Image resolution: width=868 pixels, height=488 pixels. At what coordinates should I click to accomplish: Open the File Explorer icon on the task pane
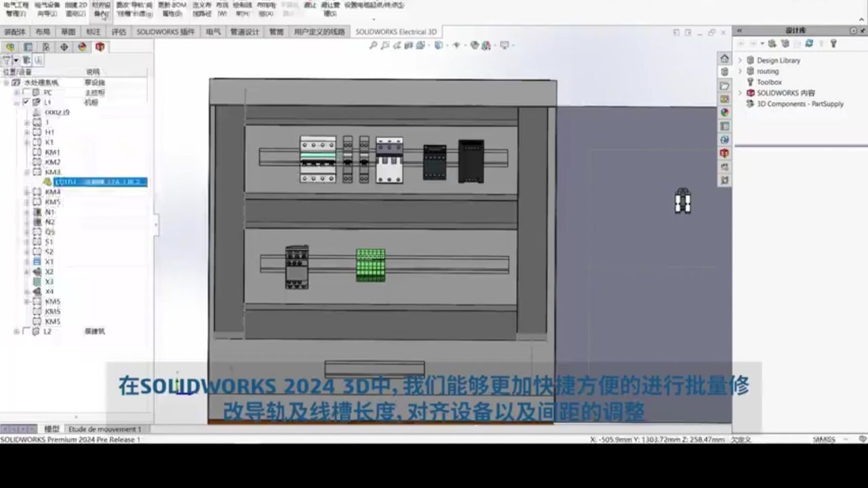point(724,86)
